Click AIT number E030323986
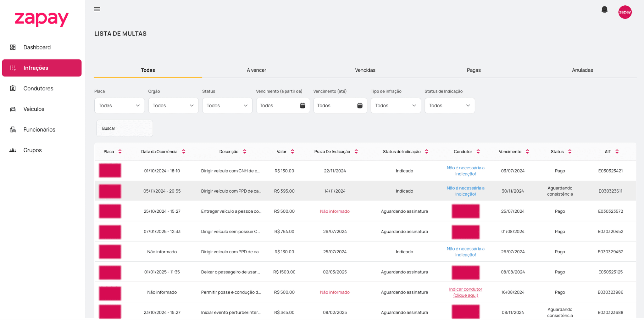 click(610, 292)
